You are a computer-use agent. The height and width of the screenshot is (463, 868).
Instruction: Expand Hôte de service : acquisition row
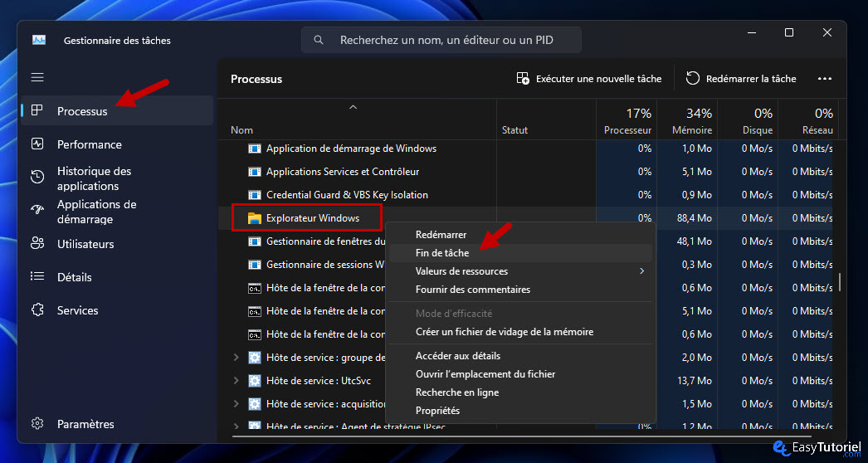pyautogui.click(x=237, y=404)
